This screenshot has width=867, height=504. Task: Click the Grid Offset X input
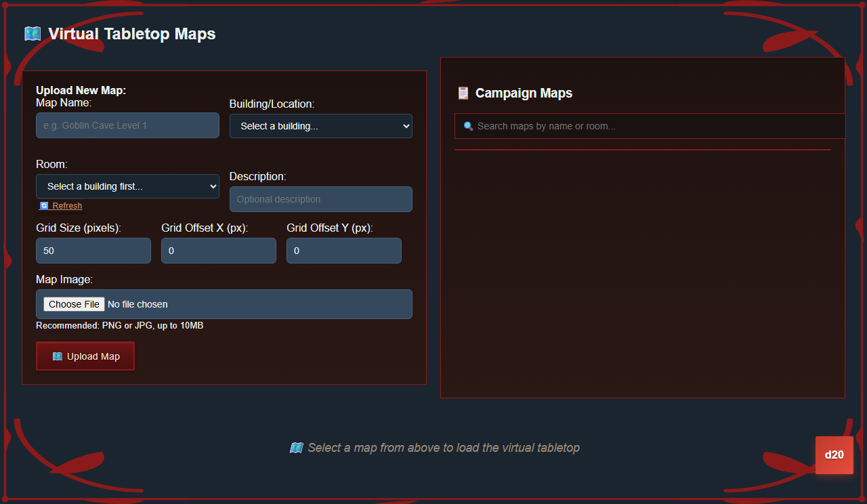(218, 251)
